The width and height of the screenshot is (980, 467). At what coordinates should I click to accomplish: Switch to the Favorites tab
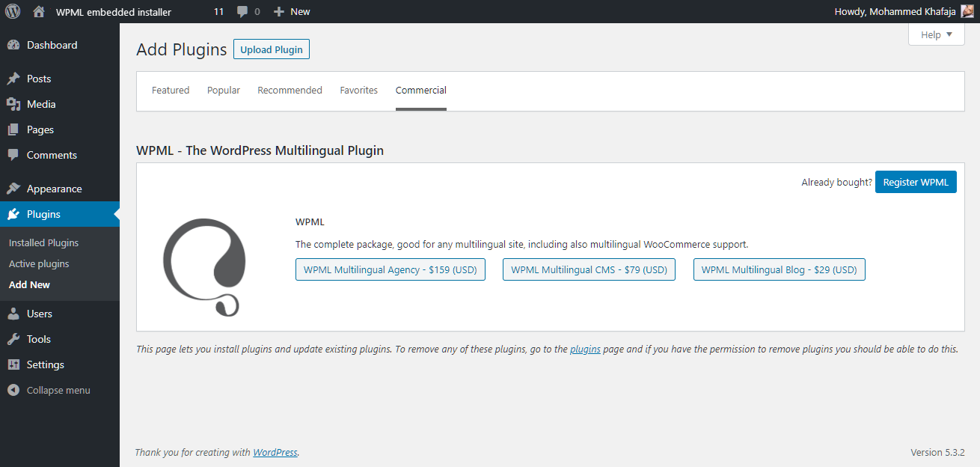(x=359, y=90)
